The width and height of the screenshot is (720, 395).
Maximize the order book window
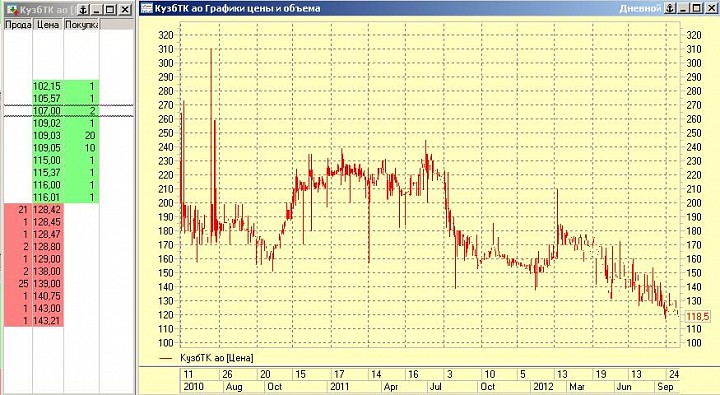point(110,10)
